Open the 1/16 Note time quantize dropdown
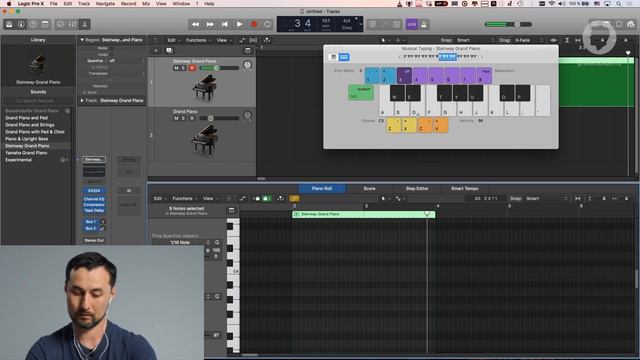This screenshot has width=640, height=360. [182, 242]
